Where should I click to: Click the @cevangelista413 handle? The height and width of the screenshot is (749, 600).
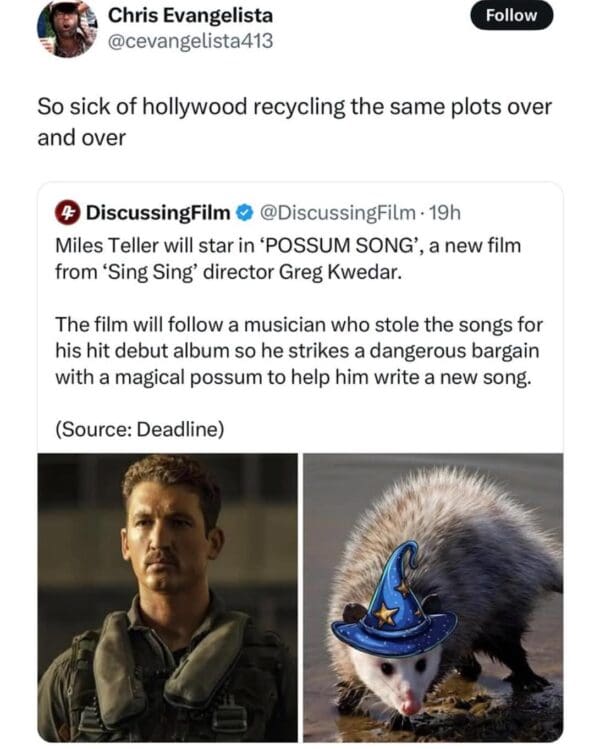[x=190, y=41]
